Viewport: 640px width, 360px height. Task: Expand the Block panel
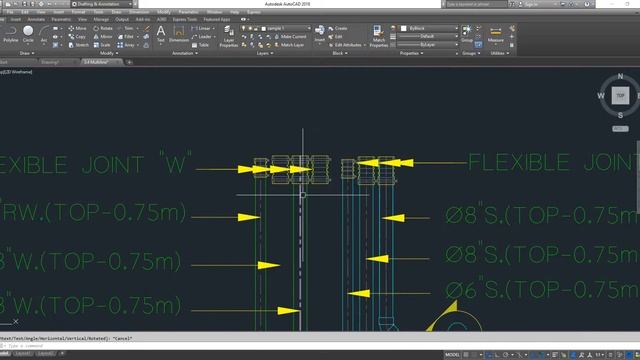pos(340,53)
